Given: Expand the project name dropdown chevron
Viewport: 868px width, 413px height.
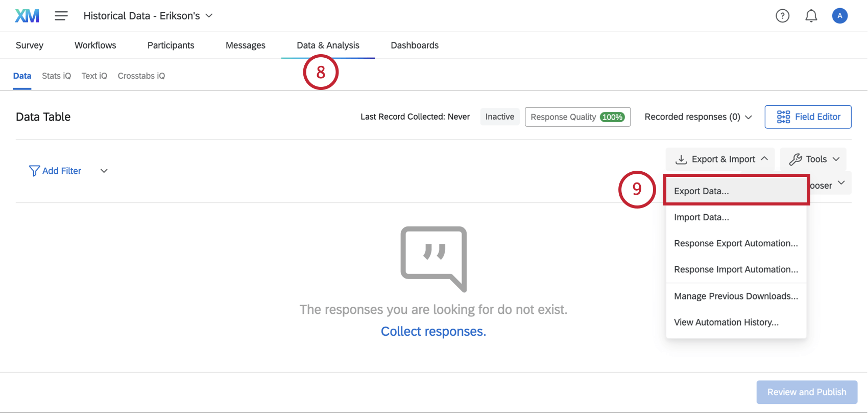Looking at the screenshot, I should 209,16.
